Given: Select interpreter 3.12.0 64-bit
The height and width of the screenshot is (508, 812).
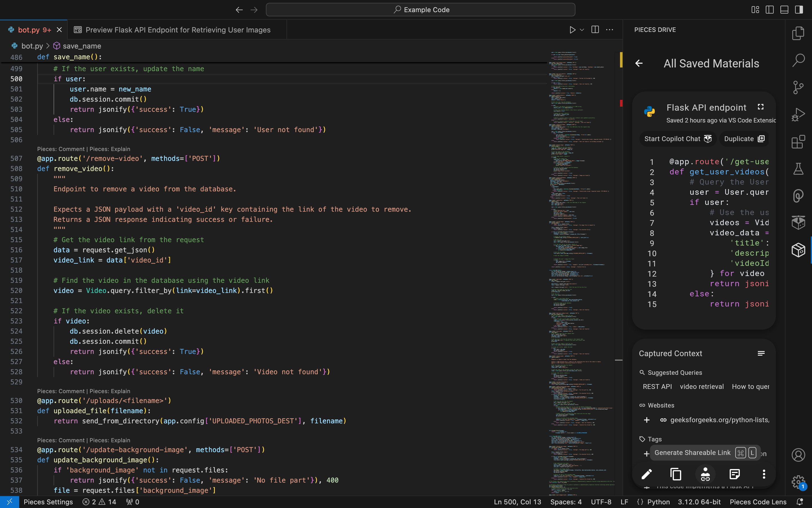Looking at the screenshot, I should pyautogui.click(x=699, y=502).
